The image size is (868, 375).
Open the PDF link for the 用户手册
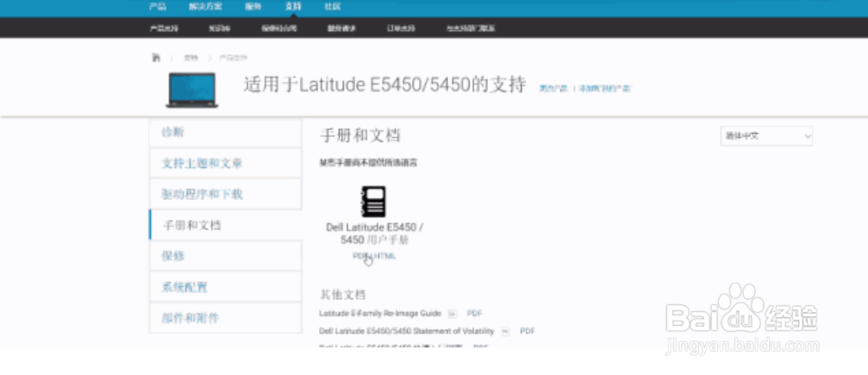pos(360,256)
